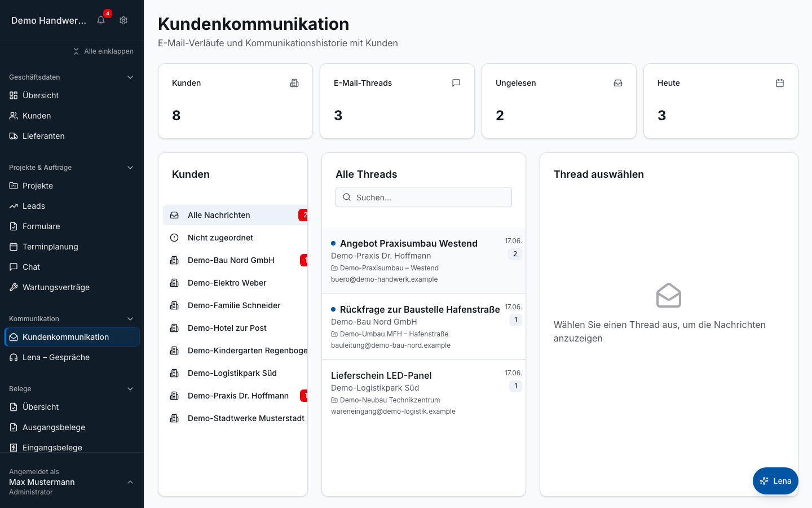812x508 pixels.
Task: Select Kundenkommunikation in the sidebar
Action: [x=72, y=337]
